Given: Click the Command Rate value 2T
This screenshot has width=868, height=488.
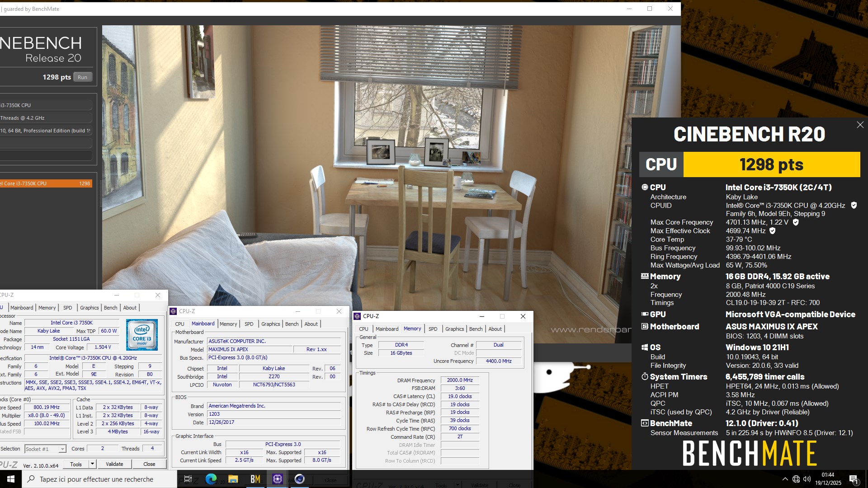Looking at the screenshot, I should coord(460,436).
